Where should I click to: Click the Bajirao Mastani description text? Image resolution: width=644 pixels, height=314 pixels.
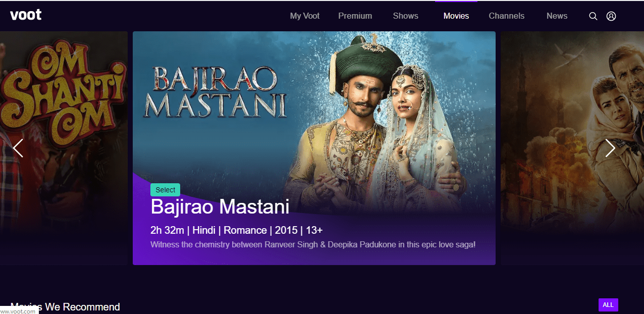click(x=313, y=245)
